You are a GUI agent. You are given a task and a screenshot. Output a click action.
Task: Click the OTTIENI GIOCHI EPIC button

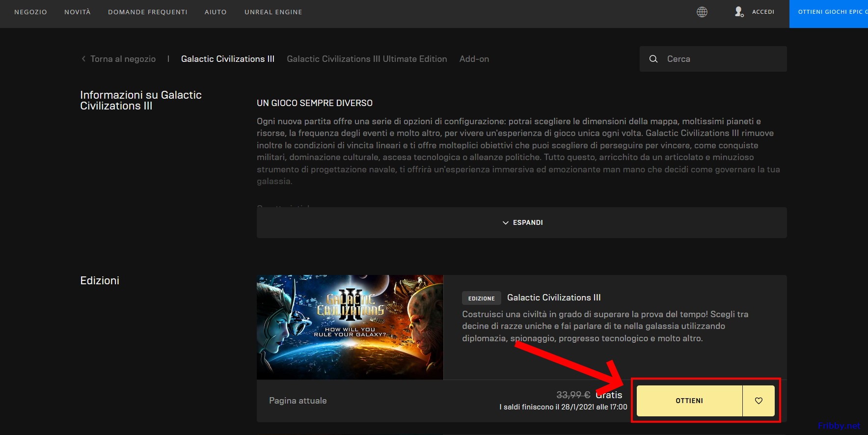tap(829, 14)
